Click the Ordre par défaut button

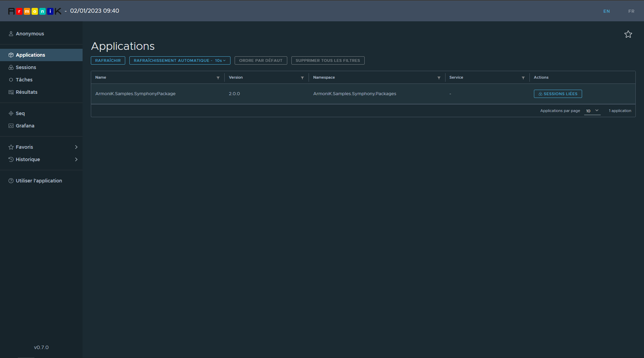coord(261,60)
